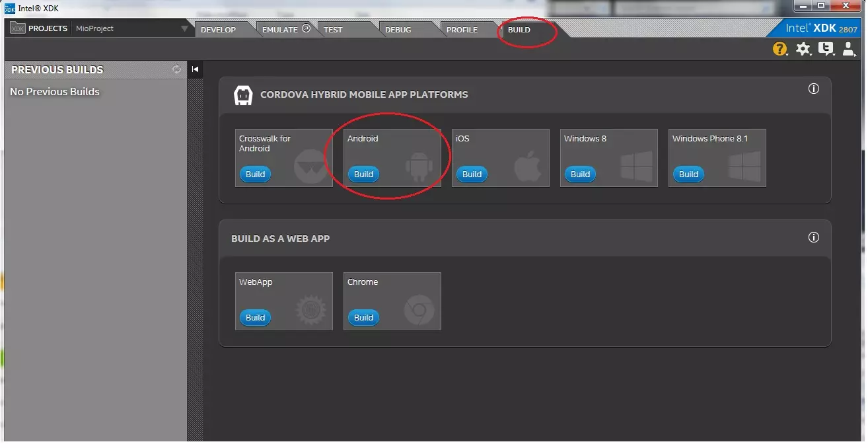The height and width of the screenshot is (448, 868).
Task: Switch to the Test tab
Action: pyautogui.click(x=334, y=30)
